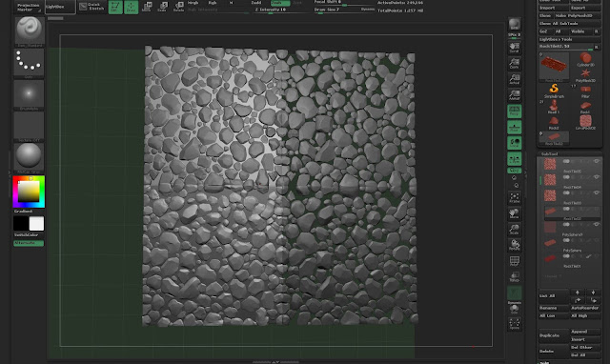Open the LightBox browser
This screenshot has height=364, width=610.
click(60, 7)
